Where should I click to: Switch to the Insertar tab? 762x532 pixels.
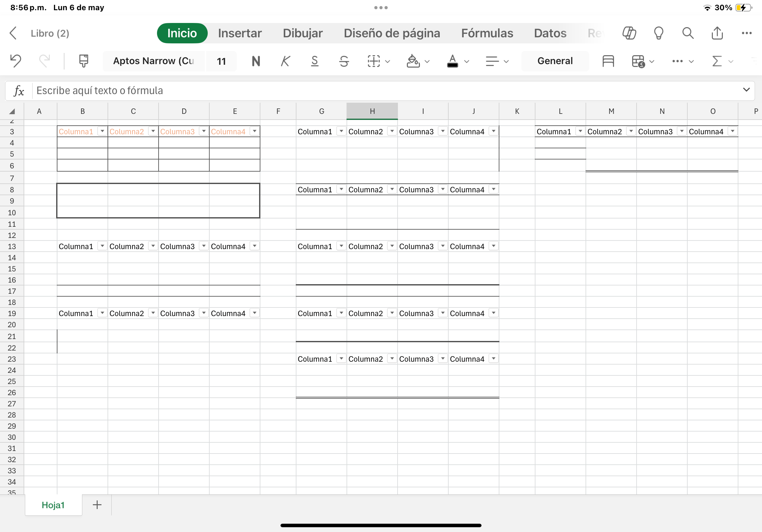tap(240, 33)
